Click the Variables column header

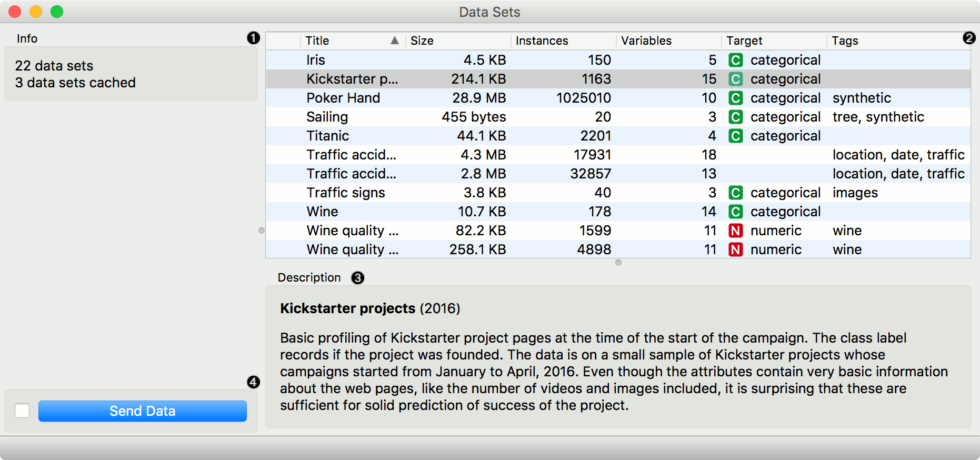pyautogui.click(x=646, y=41)
